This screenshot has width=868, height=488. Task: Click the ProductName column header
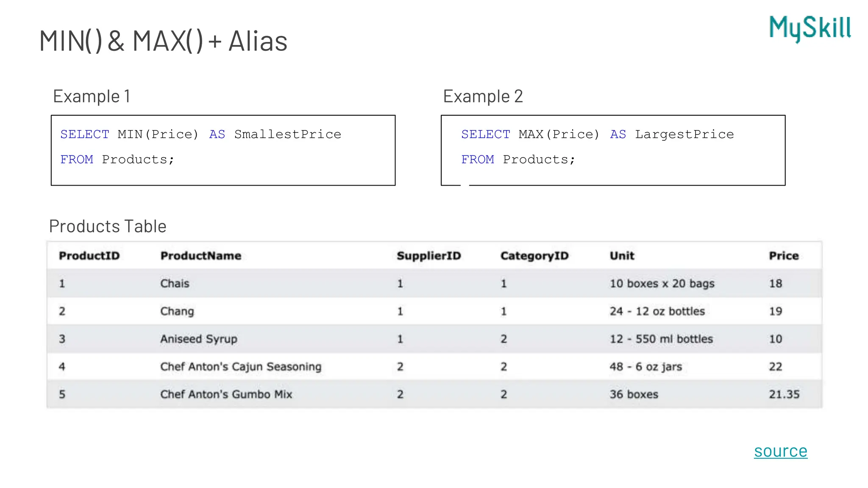[200, 256]
